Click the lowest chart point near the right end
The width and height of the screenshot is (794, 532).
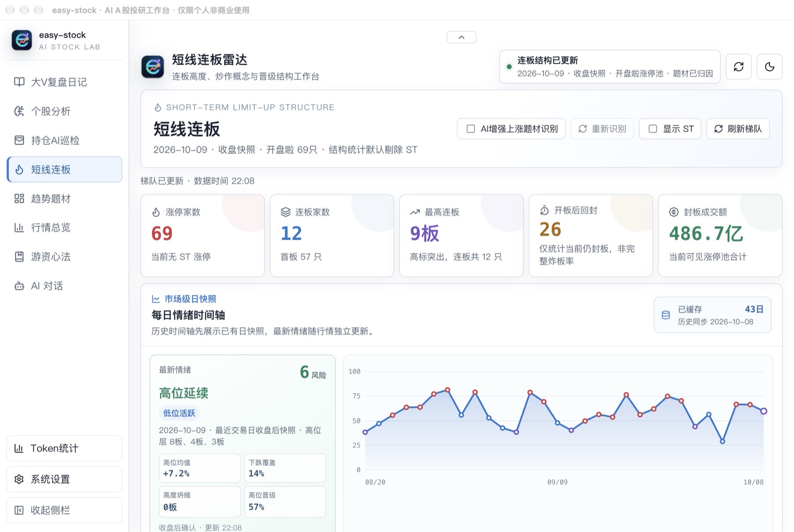tap(723, 441)
